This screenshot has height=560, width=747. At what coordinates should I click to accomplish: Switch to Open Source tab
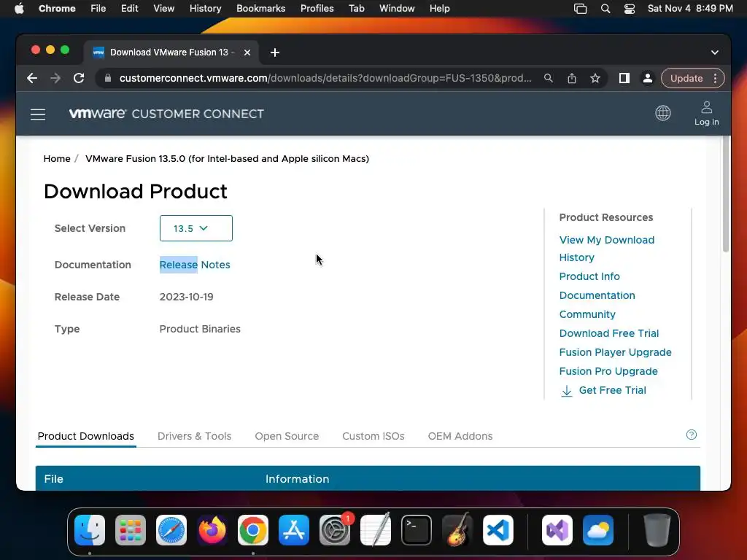[x=287, y=436]
